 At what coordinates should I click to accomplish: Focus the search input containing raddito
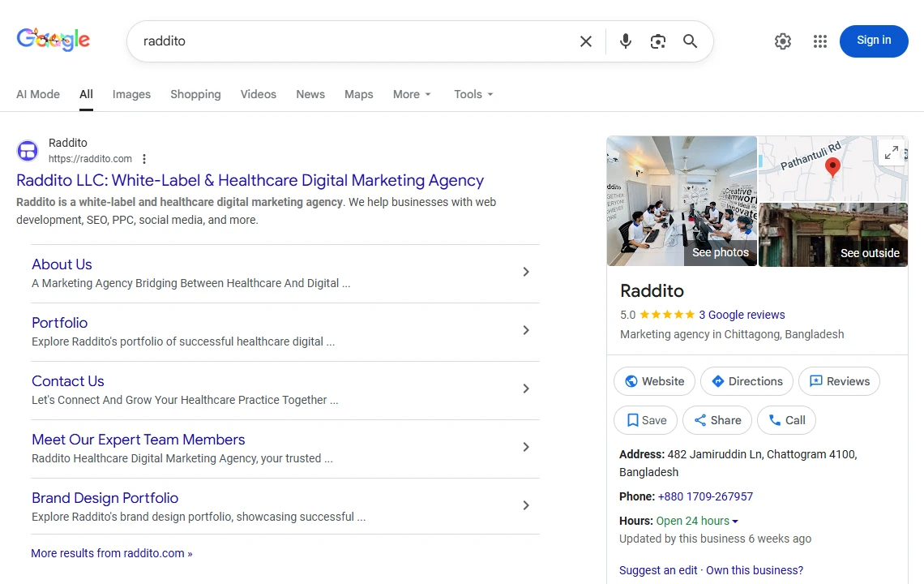click(353, 41)
